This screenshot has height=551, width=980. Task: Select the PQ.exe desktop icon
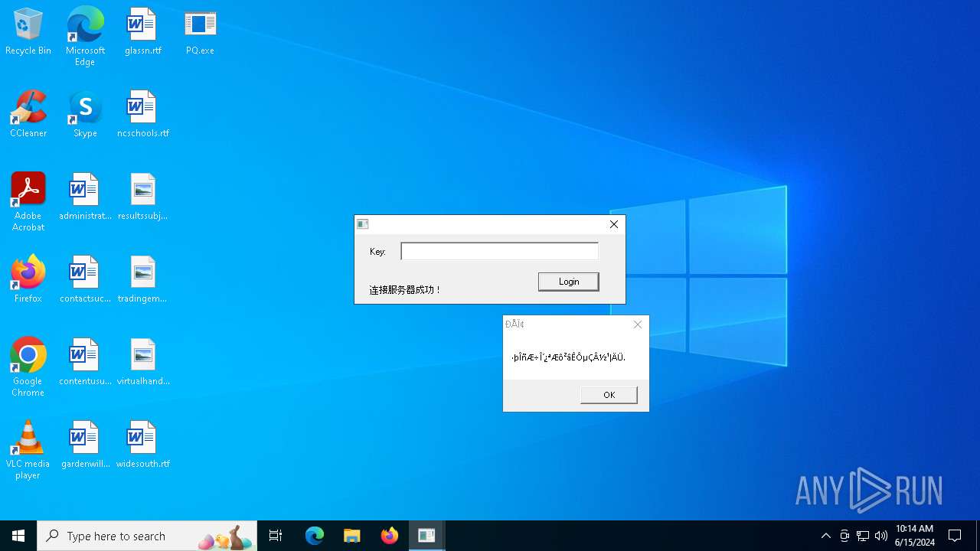[200, 31]
